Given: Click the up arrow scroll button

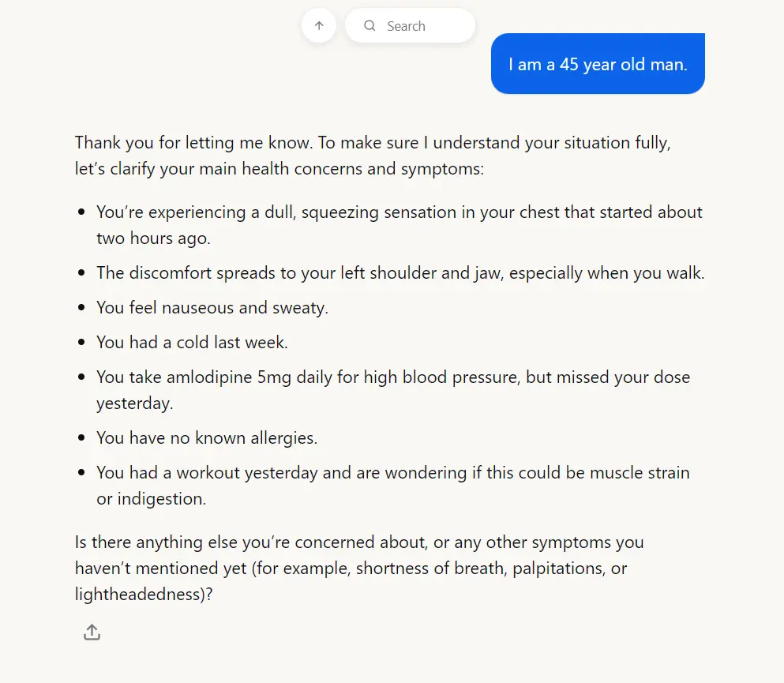Looking at the screenshot, I should [x=319, y=26].
